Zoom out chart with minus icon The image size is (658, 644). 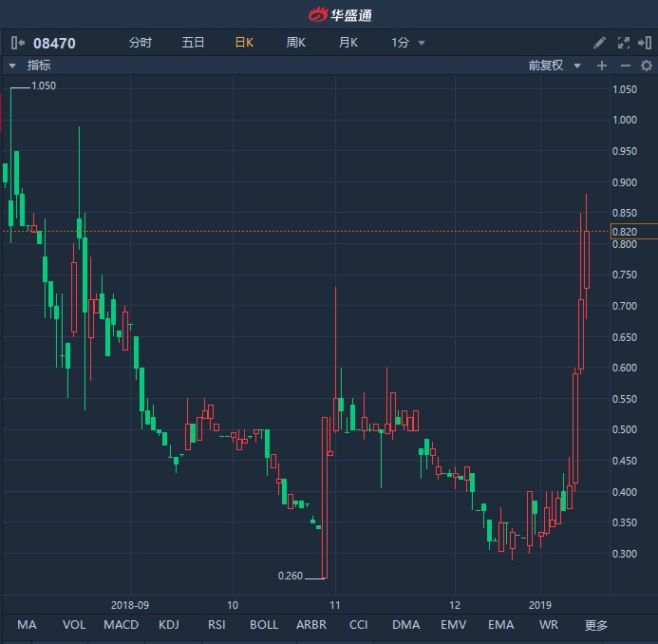pos(625,66)
